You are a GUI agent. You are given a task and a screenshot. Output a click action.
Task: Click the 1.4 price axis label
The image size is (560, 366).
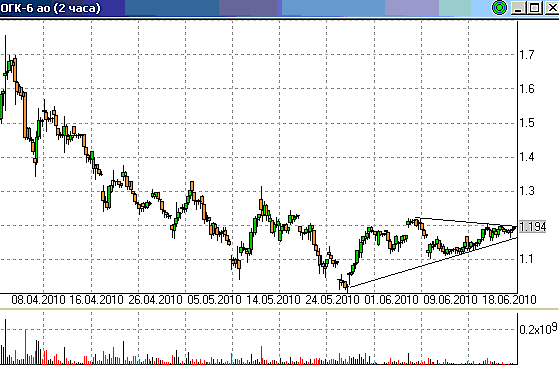click(x=527, y=157)
